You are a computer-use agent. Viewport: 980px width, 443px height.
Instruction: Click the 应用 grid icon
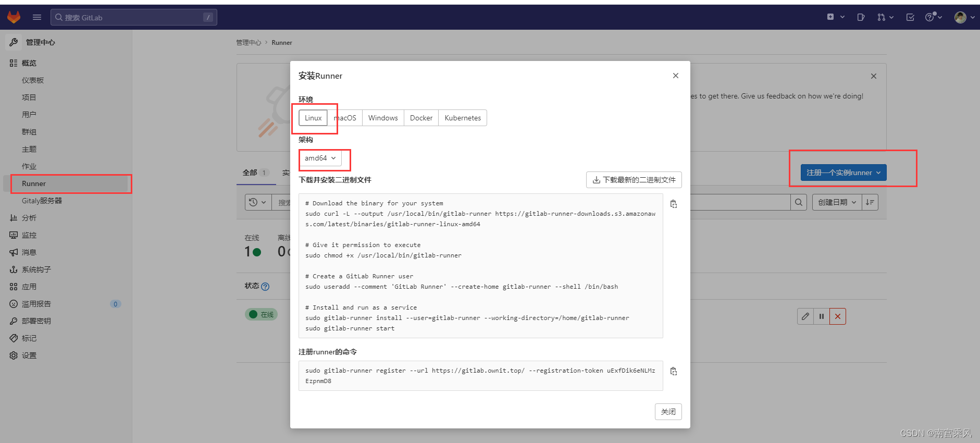tap(14, 287)
